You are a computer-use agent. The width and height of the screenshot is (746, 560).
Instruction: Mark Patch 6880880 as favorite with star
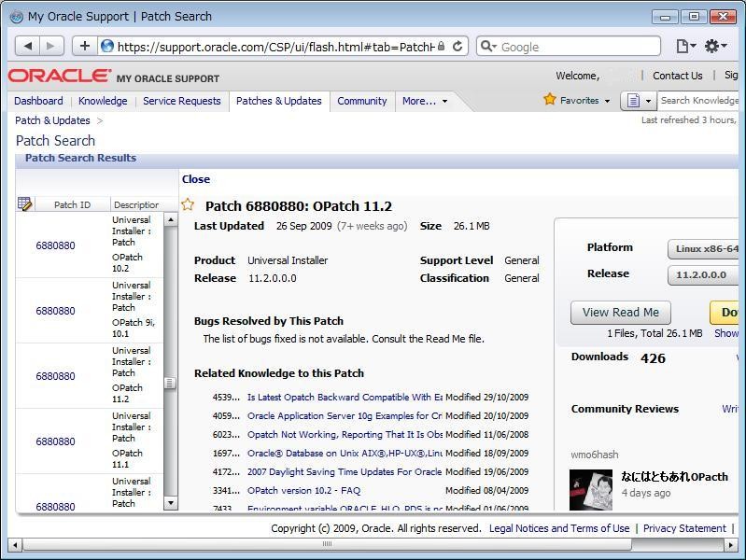click(x=188, y=204)
